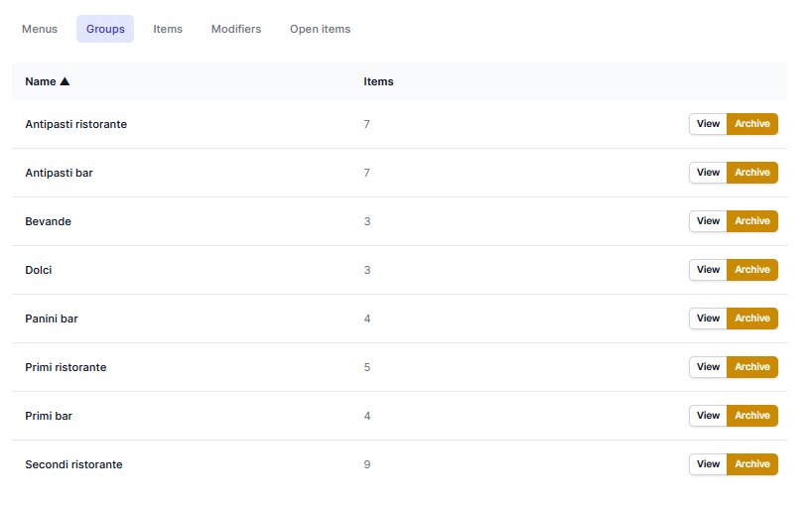The width and height of the screenshot is (812, 511).
Task: View the Antipasti ristorante group
Action: (708, 124)
